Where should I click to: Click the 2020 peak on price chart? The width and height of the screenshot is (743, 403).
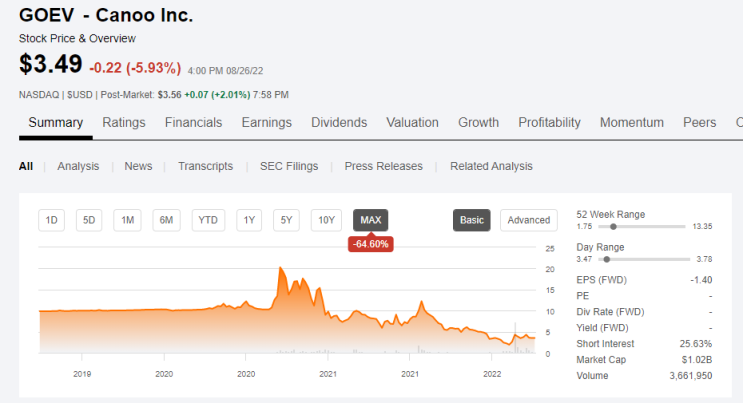pos(281,269)
